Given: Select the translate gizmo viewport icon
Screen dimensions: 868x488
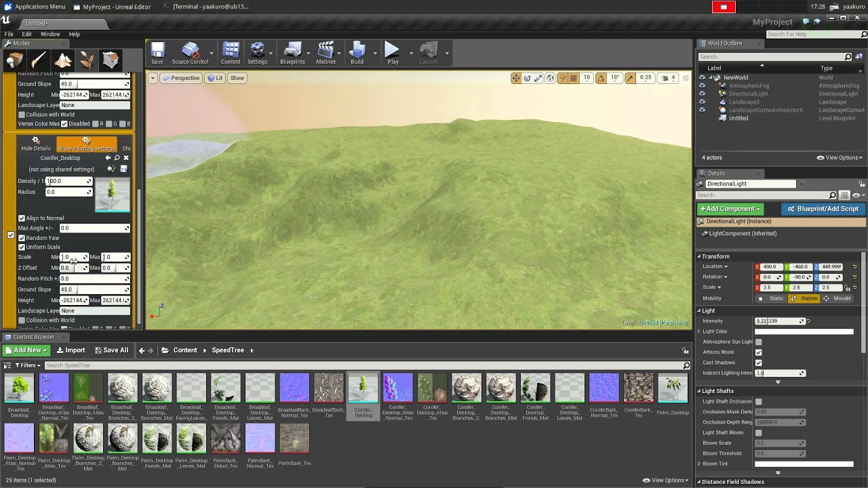Looking at the screenshot, I should [516, 78].
